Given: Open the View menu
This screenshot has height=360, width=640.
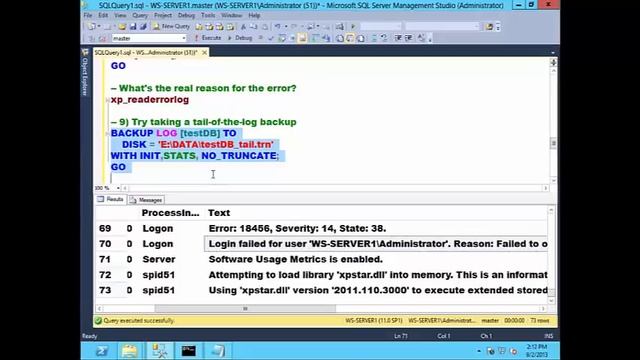Looking at the screenshot, I should (x=120, y=16).
